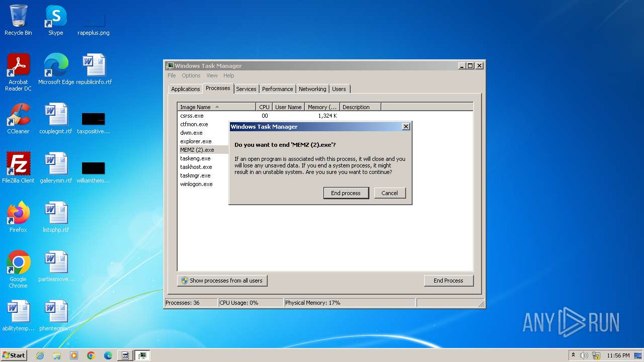Select the abilitytemp document icon
644x362 pixels.
point(18,316)
